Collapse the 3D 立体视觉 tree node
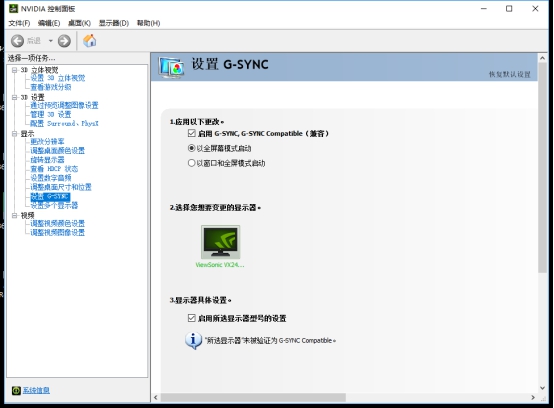Viewport: 554px width, 408px height. [x=14, y=70]
